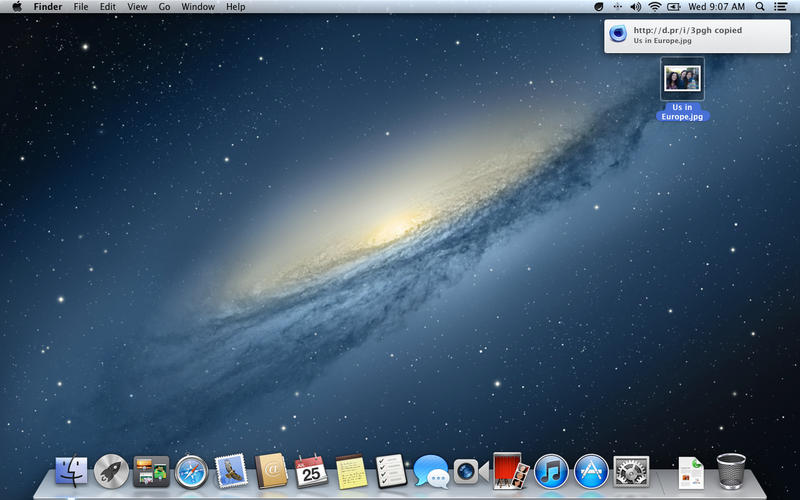Open Calendar app in the Dock
Image resolution: width=800 pixels, height=500 pixels.
[311, 470]
